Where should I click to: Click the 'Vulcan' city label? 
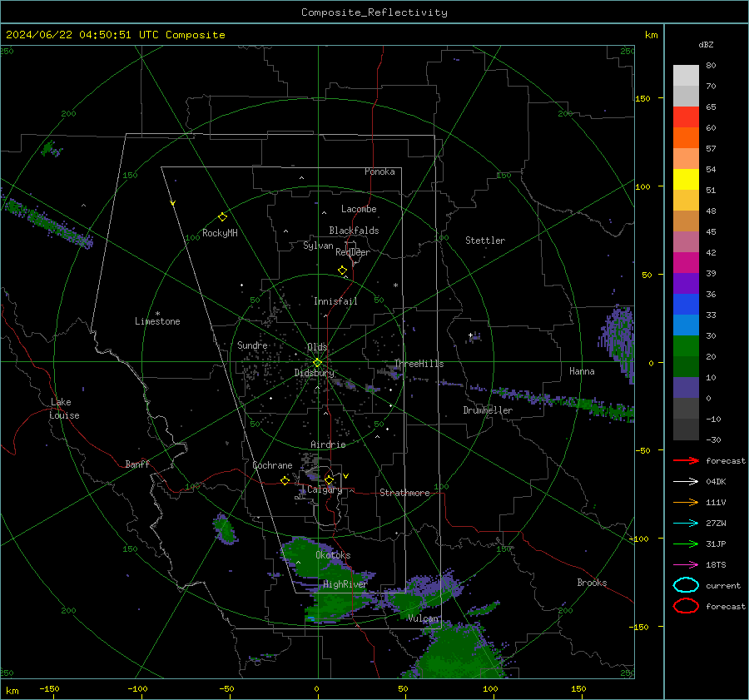(424, 618)
